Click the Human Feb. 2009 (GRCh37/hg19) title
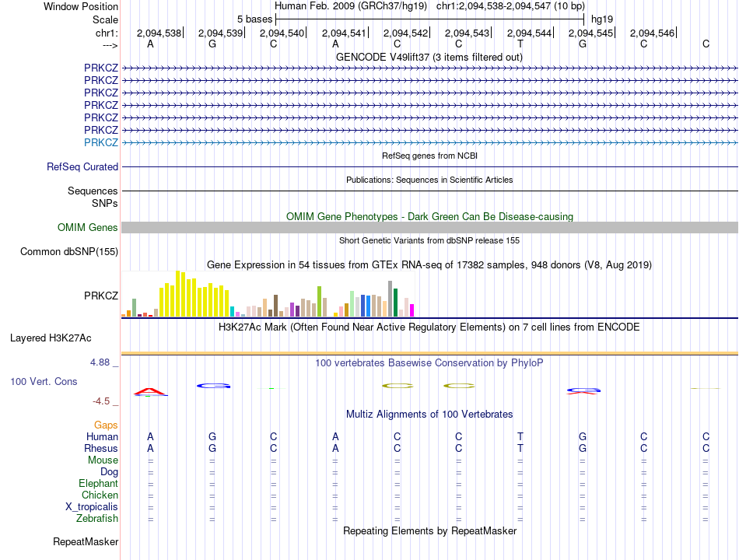739x560 pixels. [351, 6]
